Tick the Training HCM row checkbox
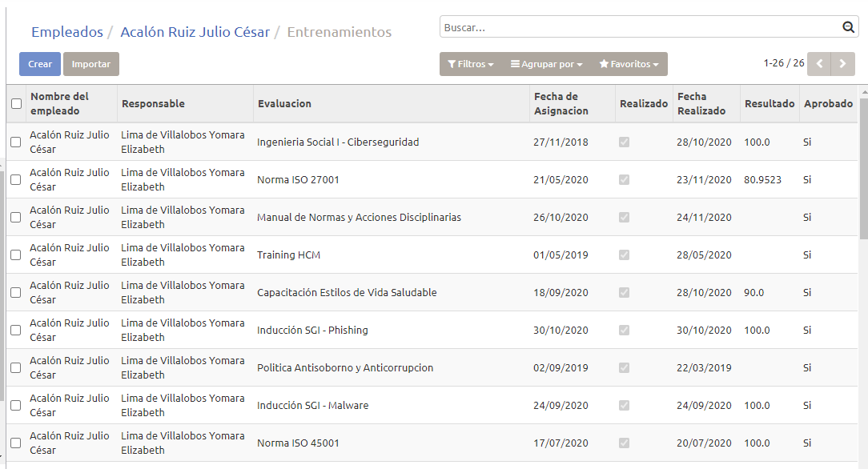The image size is (868, 469). click(x=16, y=255)
